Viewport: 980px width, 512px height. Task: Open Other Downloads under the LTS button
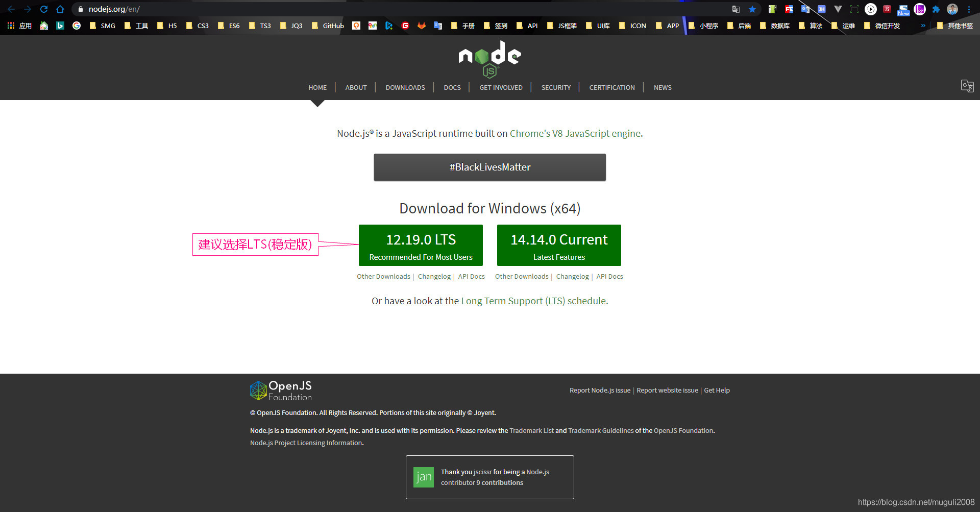(x=383, y=277)
